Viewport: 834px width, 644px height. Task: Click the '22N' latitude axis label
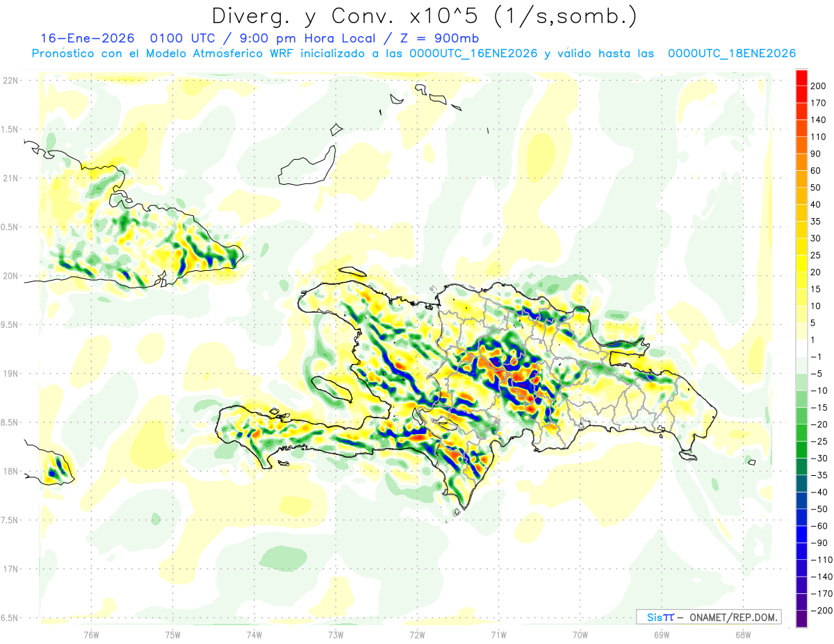coord(10,81)
